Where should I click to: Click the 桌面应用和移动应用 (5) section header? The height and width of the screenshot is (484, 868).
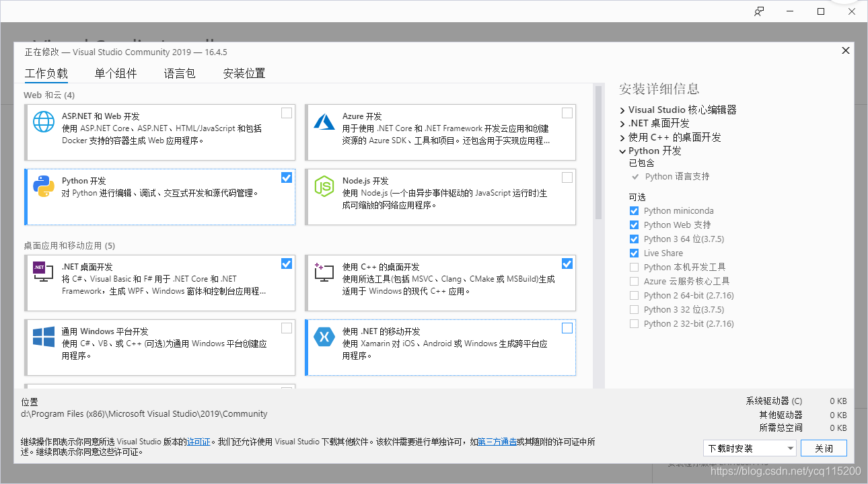(69, 245)
